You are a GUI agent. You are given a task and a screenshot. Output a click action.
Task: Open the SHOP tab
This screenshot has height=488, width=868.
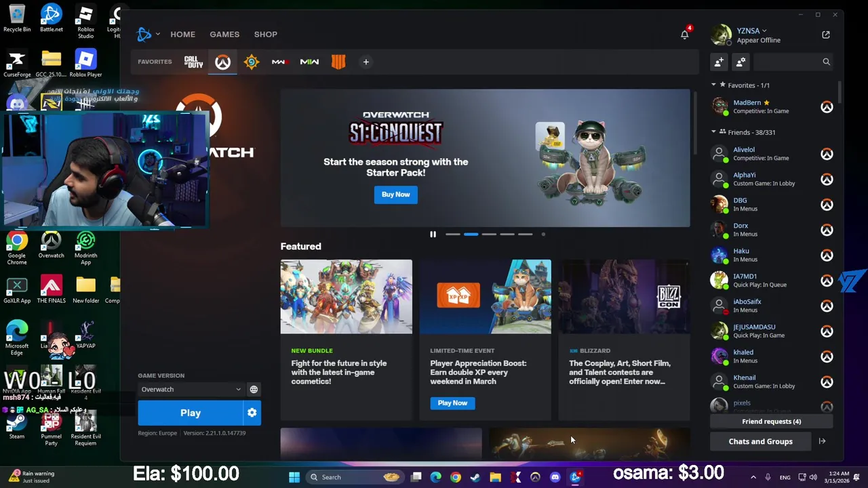coord(266,34)
